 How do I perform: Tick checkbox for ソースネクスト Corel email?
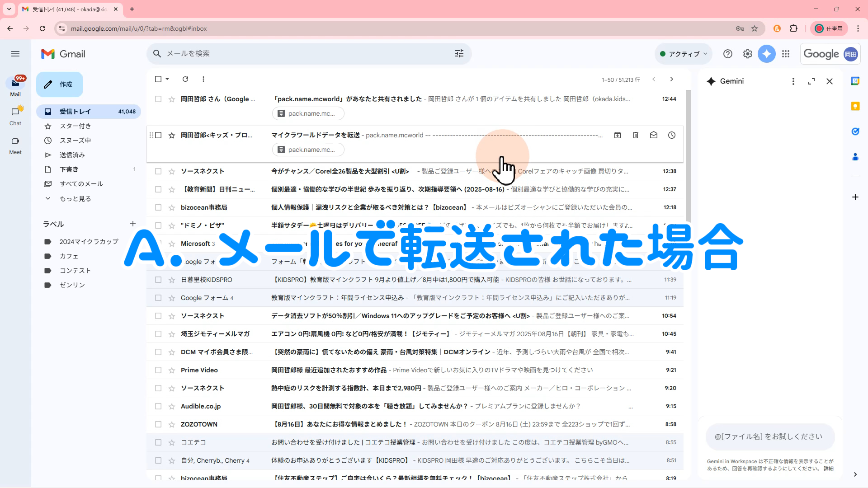click(x=158, y=171)
